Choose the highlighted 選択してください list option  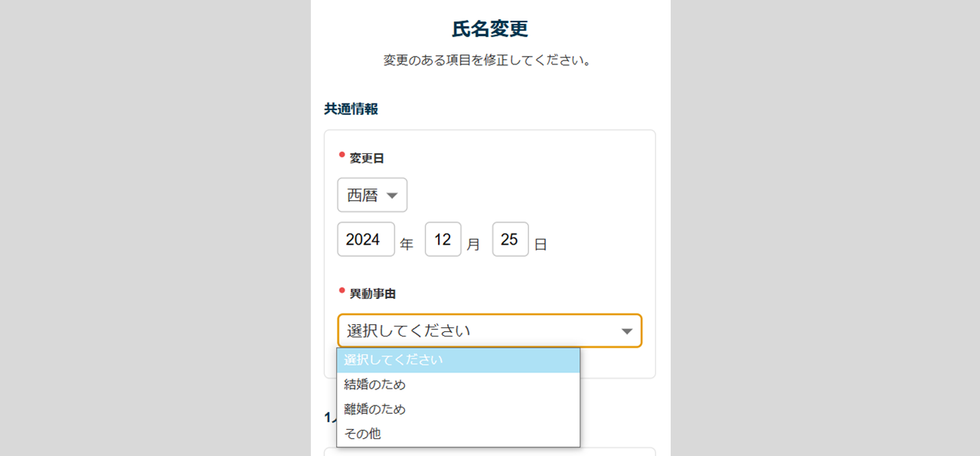coord(459,360)
